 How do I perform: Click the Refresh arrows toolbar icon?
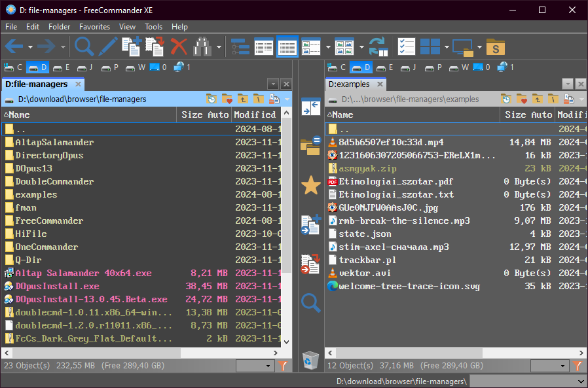[378, 46]
